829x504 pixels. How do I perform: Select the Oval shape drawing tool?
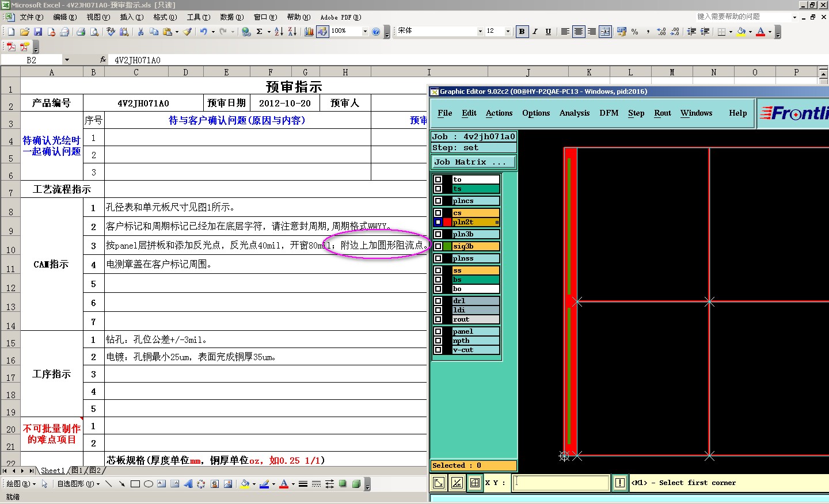click(x=149, y=484)
